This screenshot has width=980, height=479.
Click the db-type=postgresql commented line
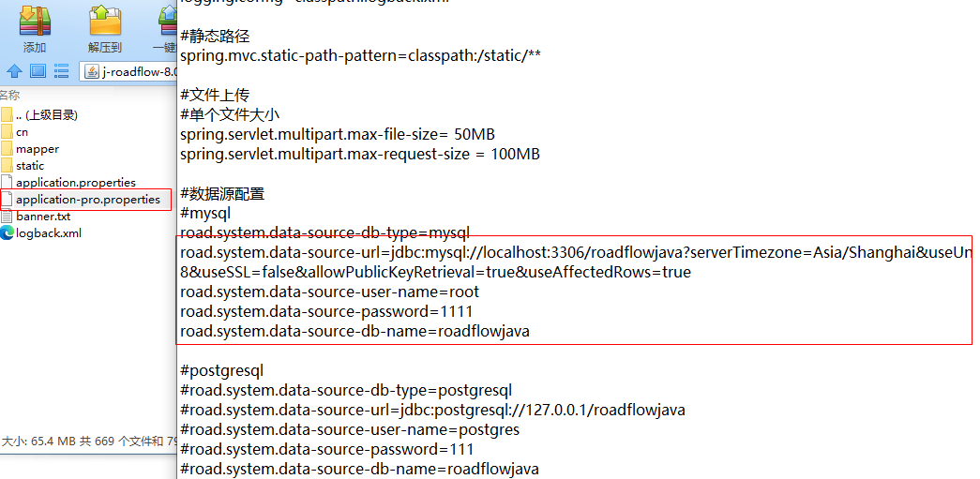tap(346, 390)
